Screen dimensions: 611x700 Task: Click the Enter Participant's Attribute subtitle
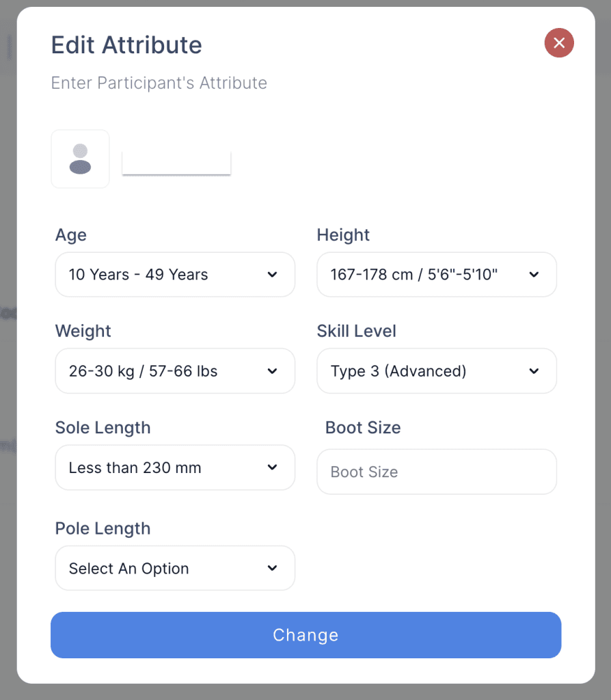point(159,83)
